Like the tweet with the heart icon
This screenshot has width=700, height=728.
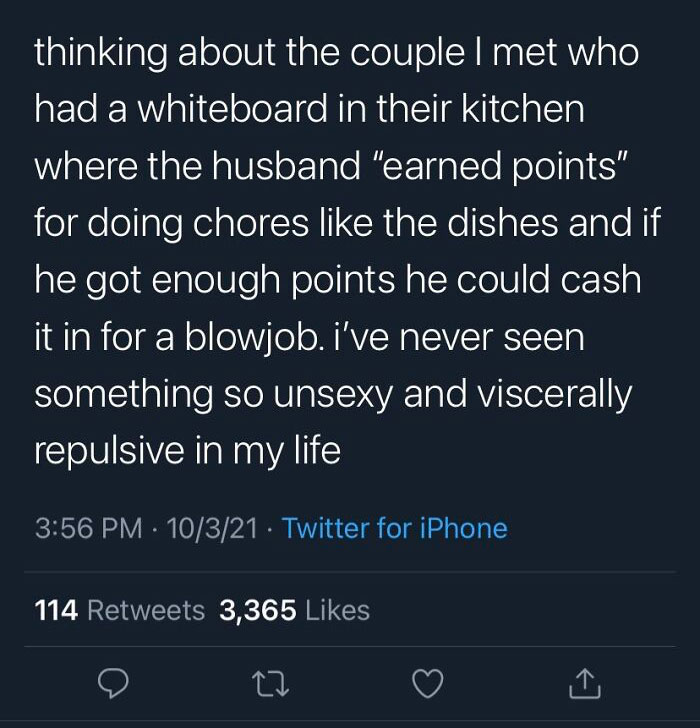pyautogui.click(x=428, y=684)
